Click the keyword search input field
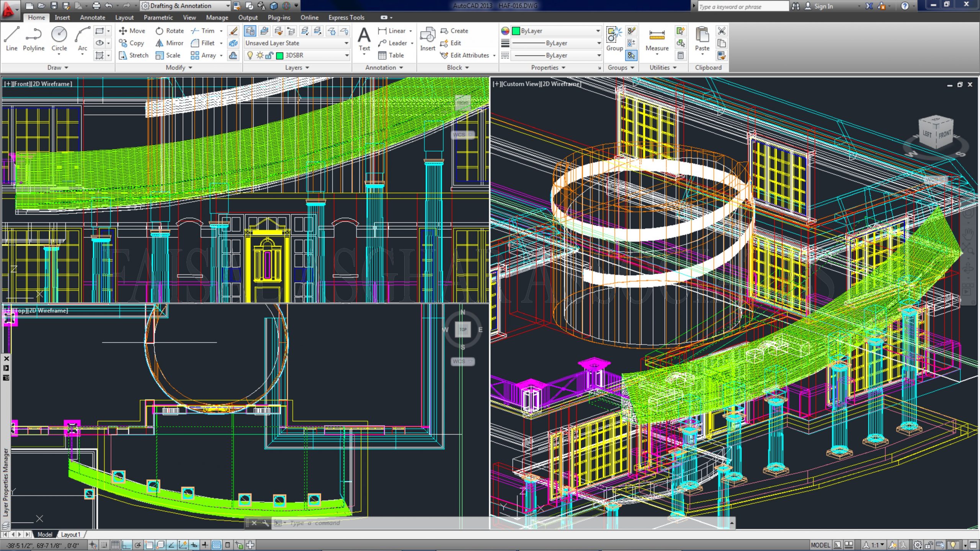 point(742,7)
